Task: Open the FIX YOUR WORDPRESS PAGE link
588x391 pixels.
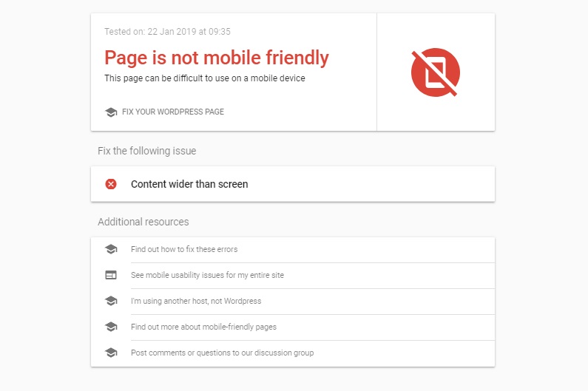Action: (172, 112)
